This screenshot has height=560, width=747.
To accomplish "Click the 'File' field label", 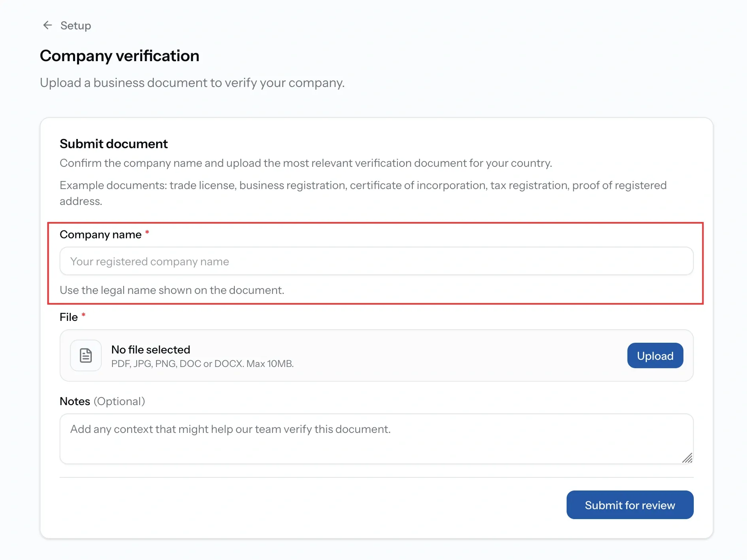I will click(69, 317).
